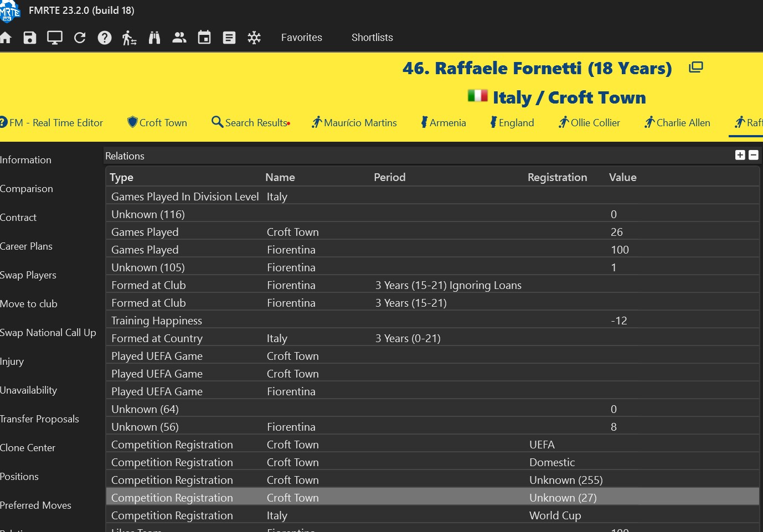This screenshot has width=763, height=532.
Task: Open Help via the question mark icon
Action: tap(105, 38)
